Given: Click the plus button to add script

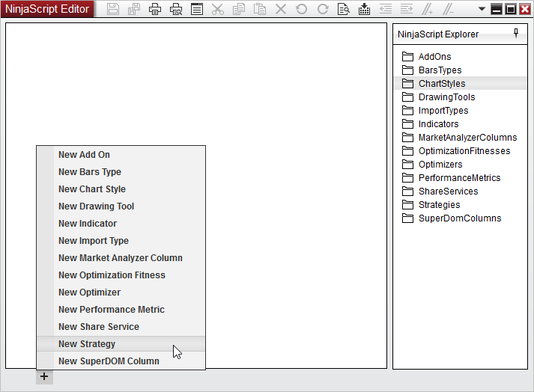Looking at the screenshot, I should click(x=44, y=376).
